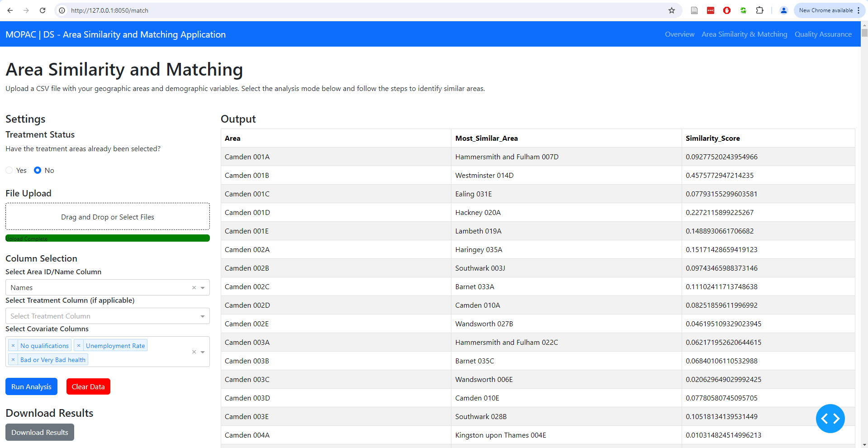Click the Area column header
The width and height of the screenshot is (868, 448).
coord(336,138)
